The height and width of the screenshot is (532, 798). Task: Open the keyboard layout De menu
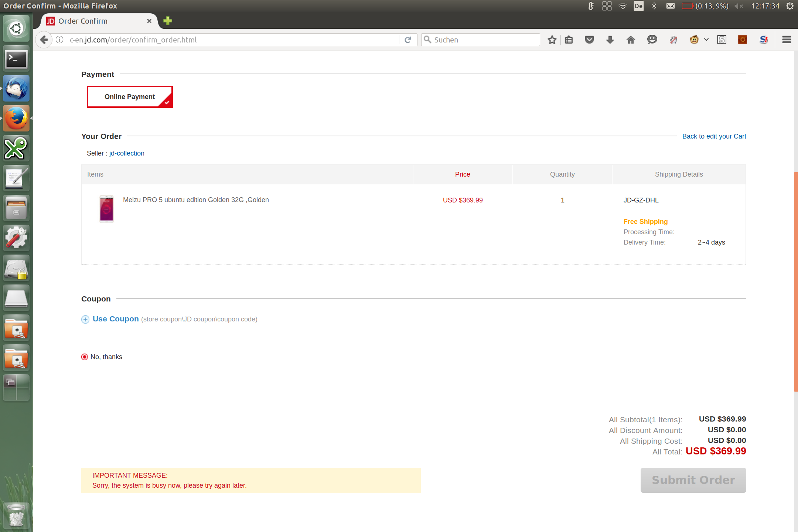pos(638,6)
